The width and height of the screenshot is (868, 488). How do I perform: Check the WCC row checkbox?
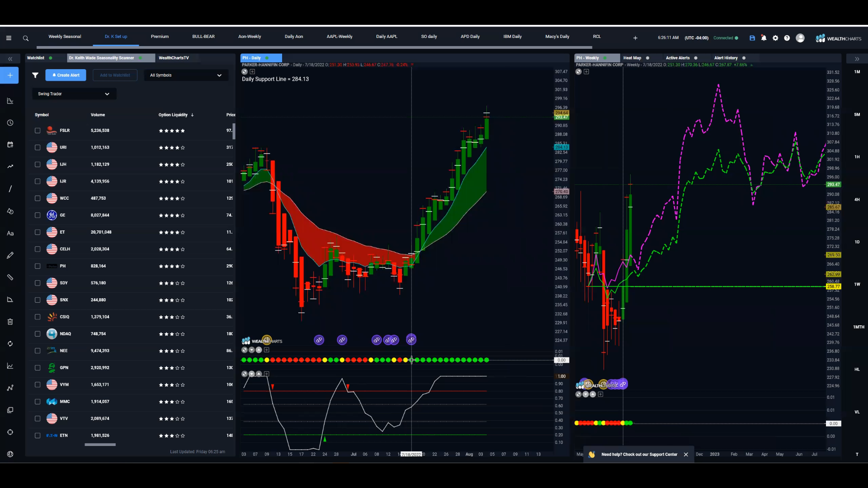click(x=38, y=198)
